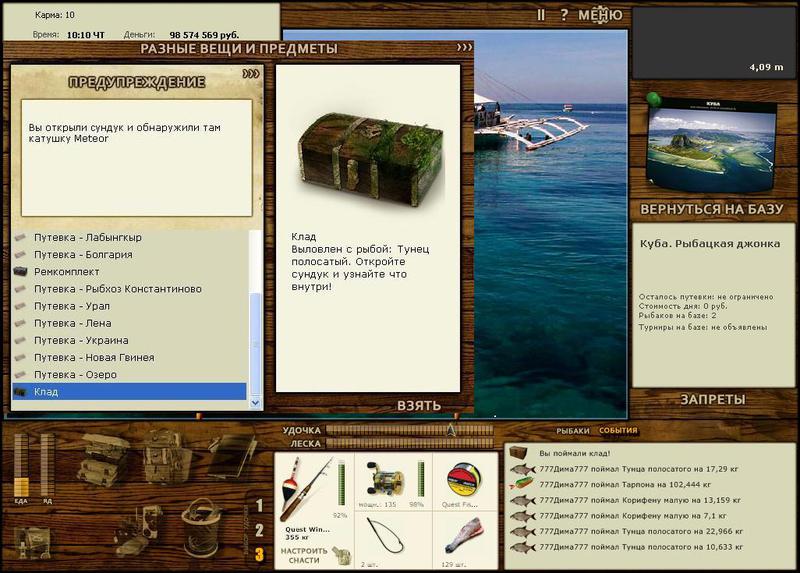Open the ЗАПРЕТЫ section
The width and height of the screenshot is (800, 573).
coord(713,400)
